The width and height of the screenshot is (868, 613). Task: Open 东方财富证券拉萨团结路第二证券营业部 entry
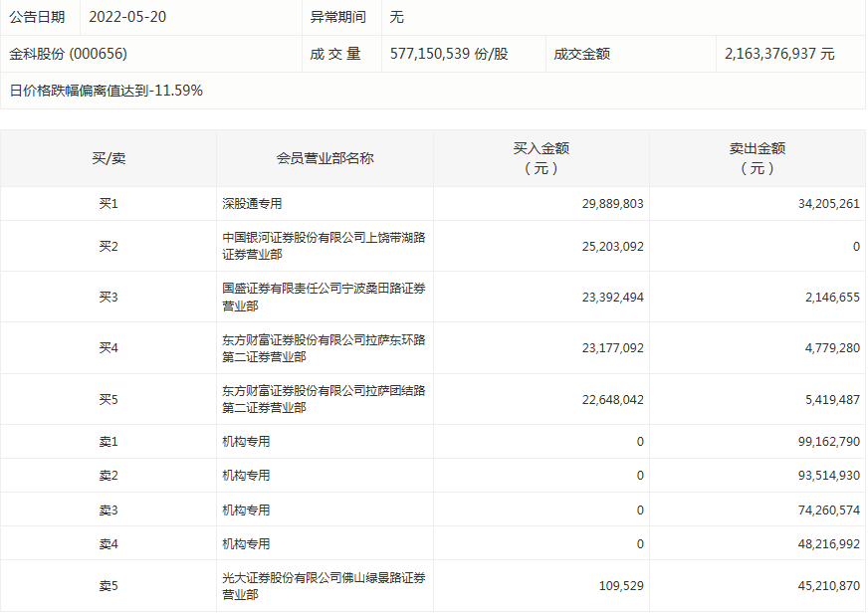click(324, 399)
